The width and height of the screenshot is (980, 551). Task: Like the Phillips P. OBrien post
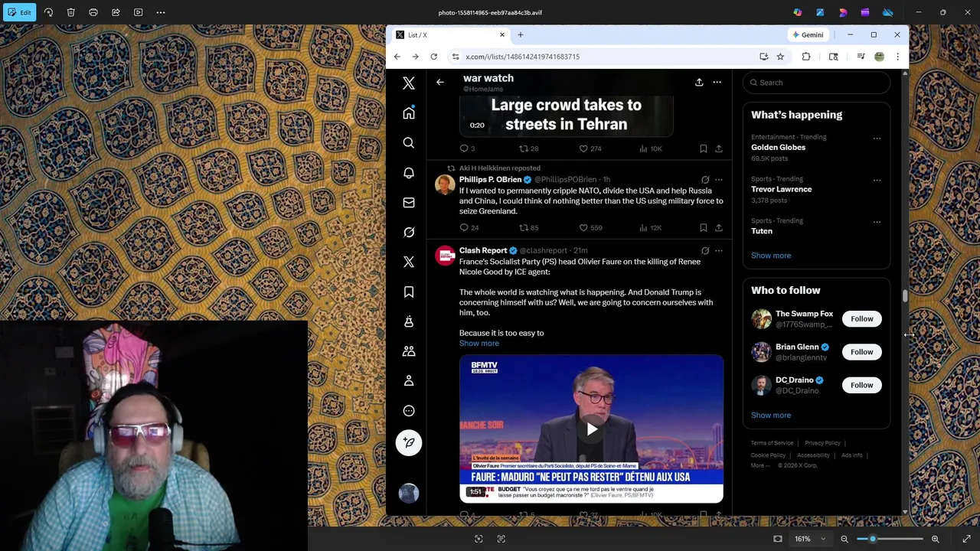coord(583,227)
